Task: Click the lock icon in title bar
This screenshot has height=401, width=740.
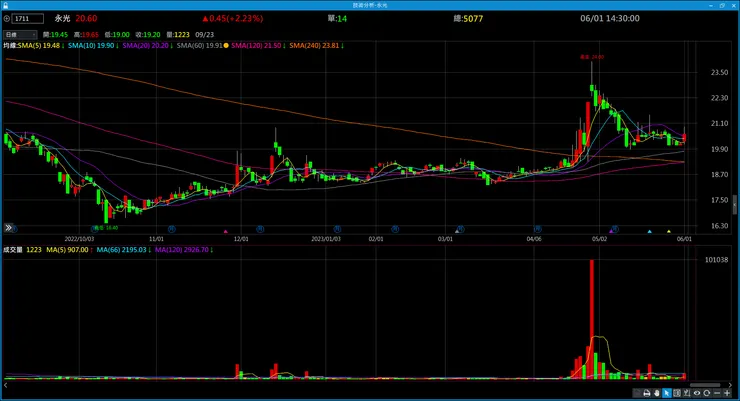Action: tap(5, 5)
